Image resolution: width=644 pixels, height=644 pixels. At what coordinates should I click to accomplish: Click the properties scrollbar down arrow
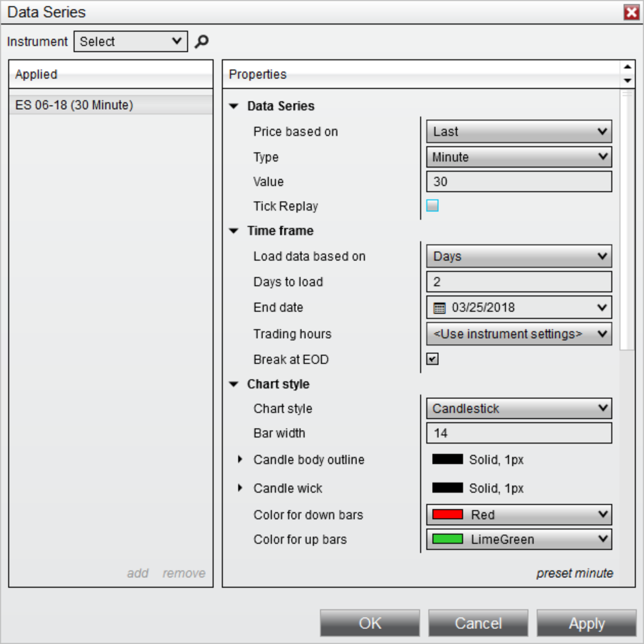(627, 80)
